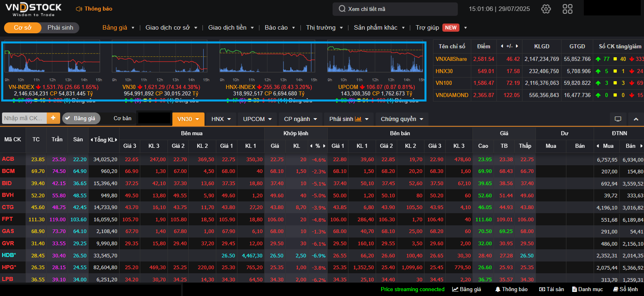Click the orange plus add-symbol button
Viewport: 644px width, 296px height.
[53, 118]
